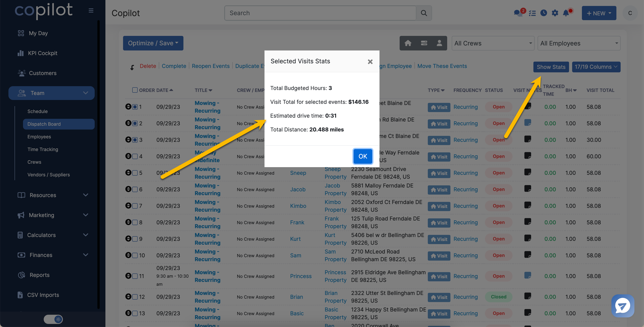644x327 pixels.
Task: Open the task checklist icon in header
Action: (x=532, y=13)
